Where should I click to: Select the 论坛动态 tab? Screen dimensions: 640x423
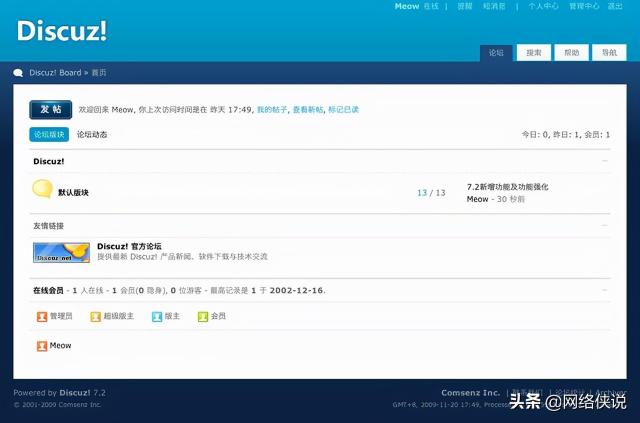[x=92, y=134]
